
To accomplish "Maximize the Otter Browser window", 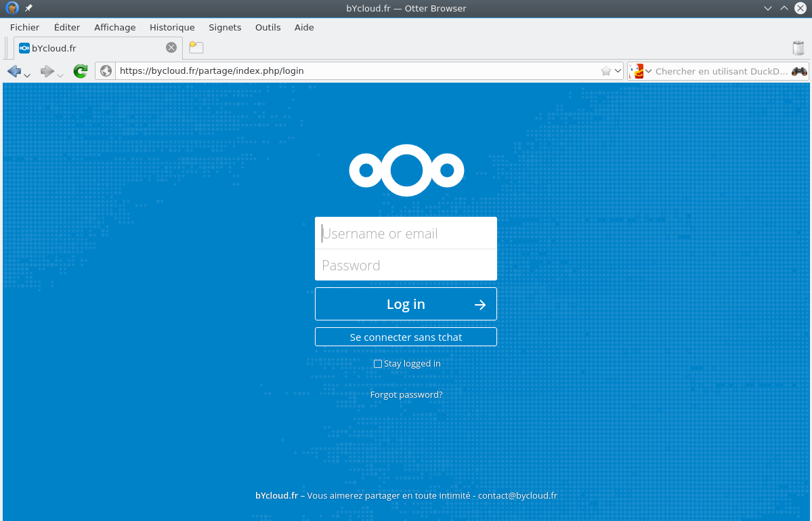I will pos(784,8).
